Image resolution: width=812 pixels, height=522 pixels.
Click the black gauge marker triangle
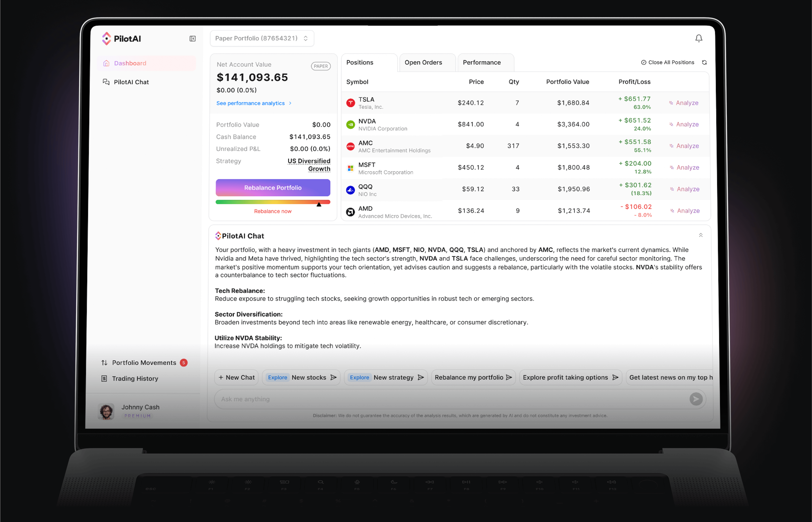(x=319, y=204)
